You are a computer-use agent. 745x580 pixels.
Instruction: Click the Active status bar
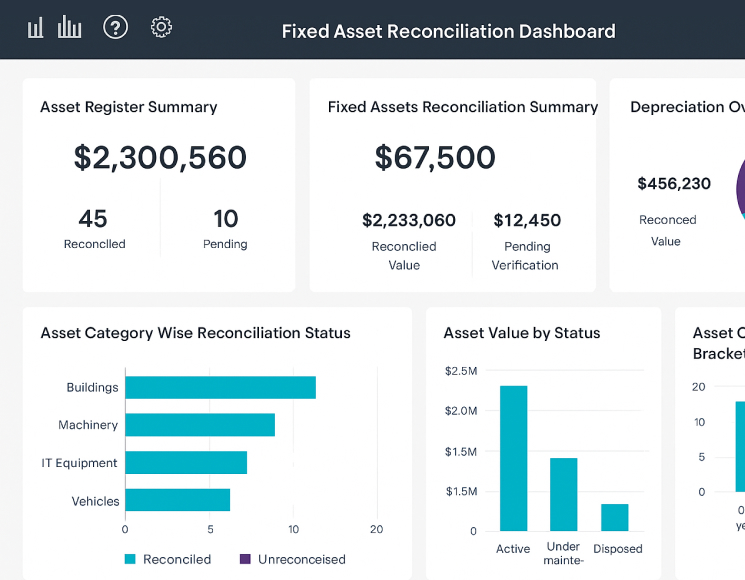point(514,458)
